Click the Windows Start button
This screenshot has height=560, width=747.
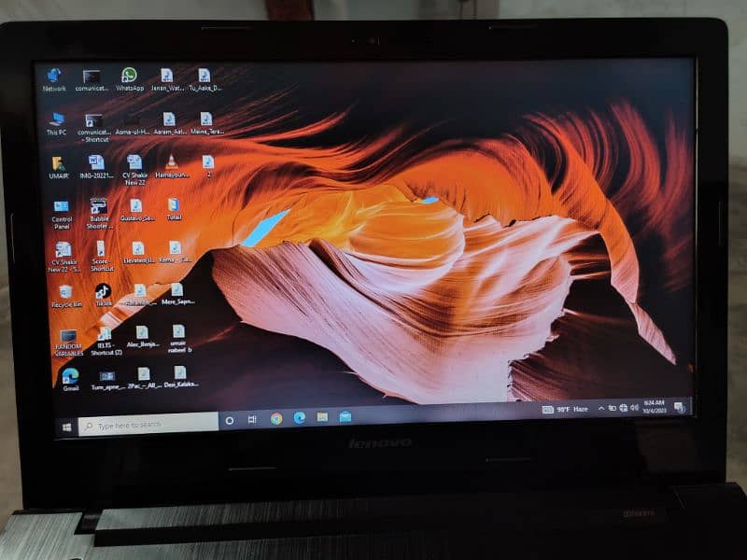(67, 427)
